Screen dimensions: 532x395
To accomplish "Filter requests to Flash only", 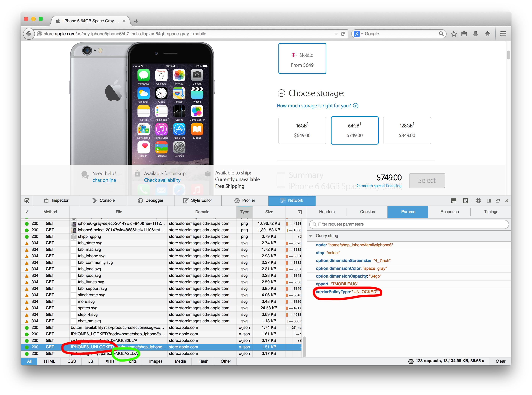I will (203, 361).
